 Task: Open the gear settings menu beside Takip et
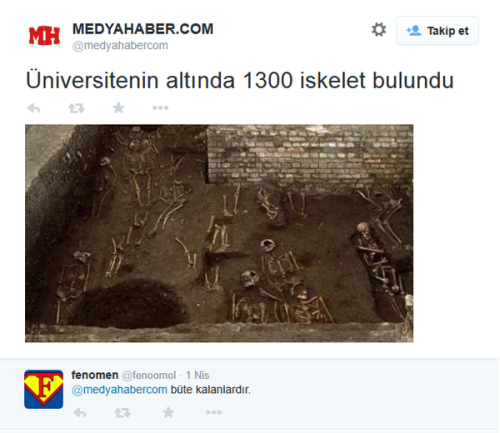(x=379, y=30)
